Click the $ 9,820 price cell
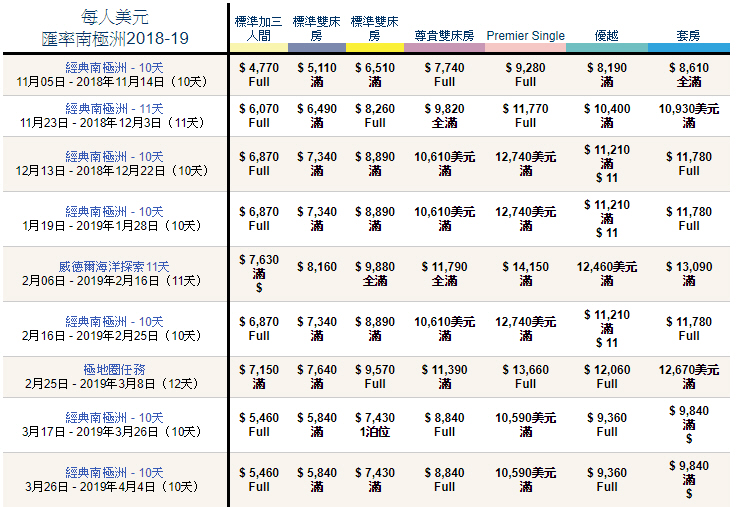Image resolution: width=745 pixels, height=507 pixels. [444, 109]
